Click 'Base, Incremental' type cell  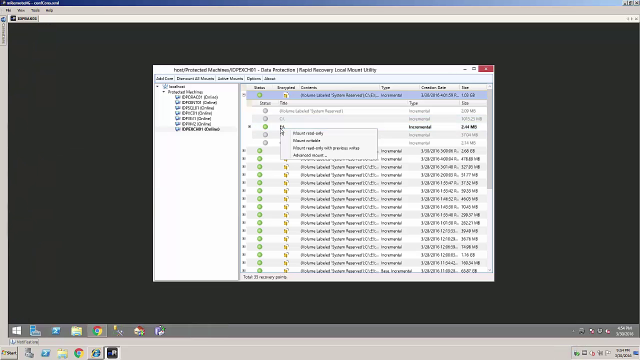pyautogui.click(x=396, y=271)
